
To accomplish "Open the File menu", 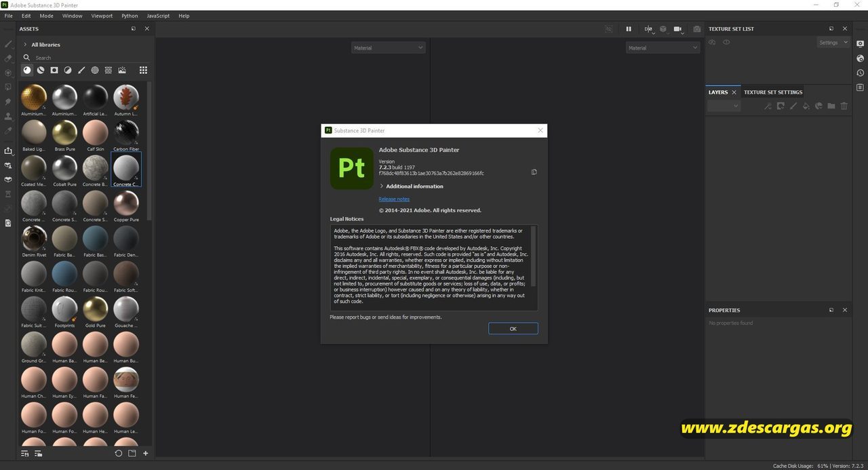I will click(9, 16).
